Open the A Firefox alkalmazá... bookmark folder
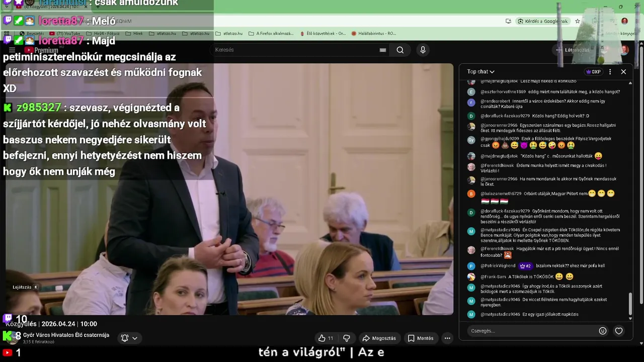The height and width of the screenshot is (362, 644). pyautogui.click(x=271, y=34)
